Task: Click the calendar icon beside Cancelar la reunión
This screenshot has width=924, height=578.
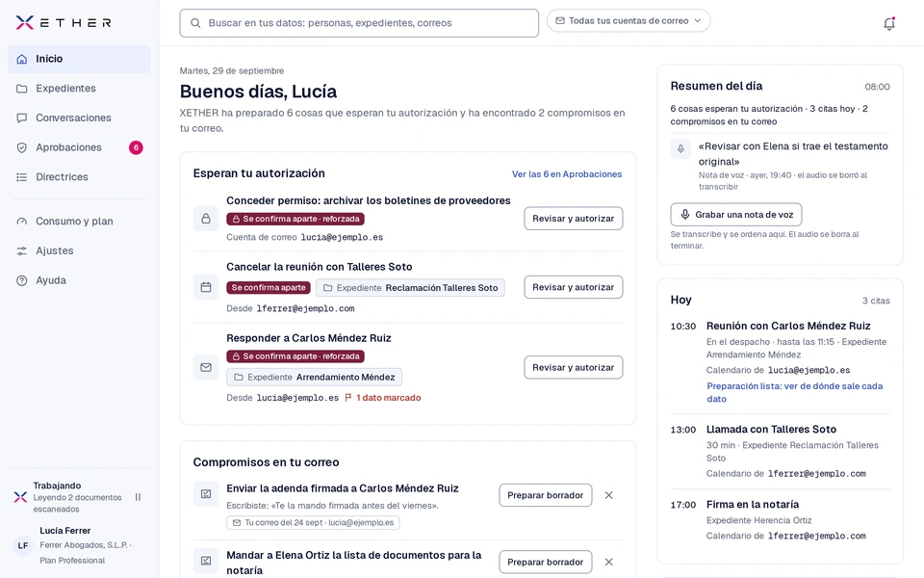Action: coord(206,287)
